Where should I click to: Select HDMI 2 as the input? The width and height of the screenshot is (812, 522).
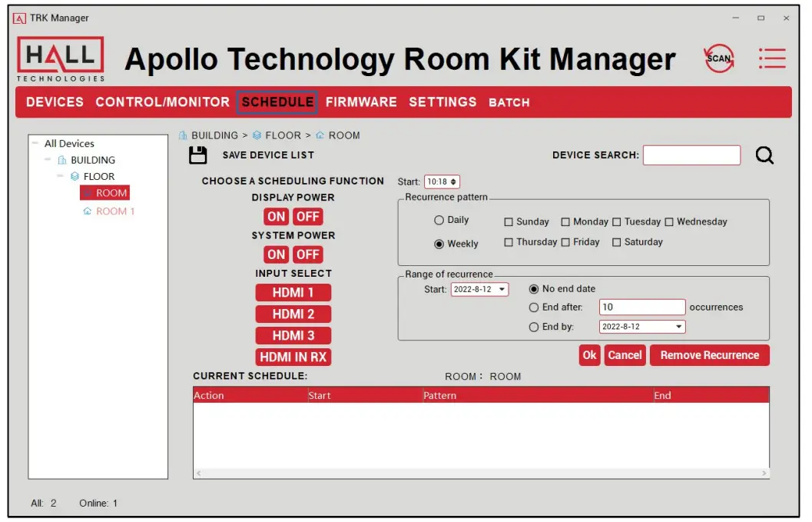pyautogui.click(x=293, y=314)
